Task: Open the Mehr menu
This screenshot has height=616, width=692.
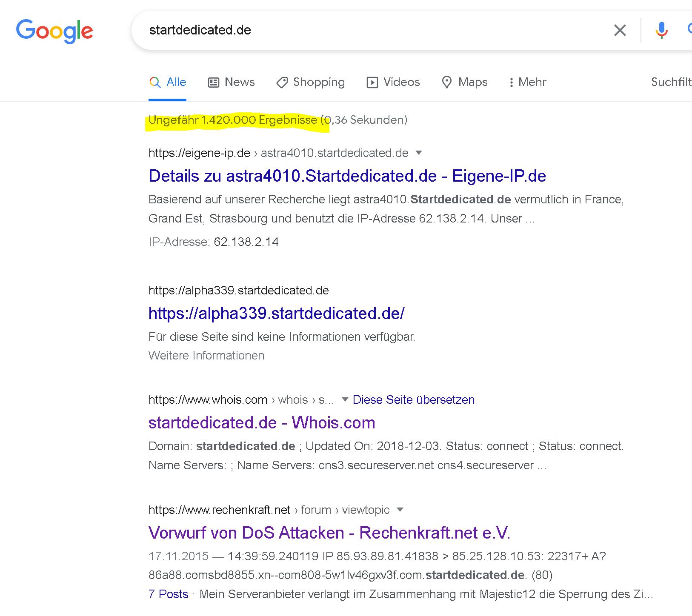Action: point(528,82)
